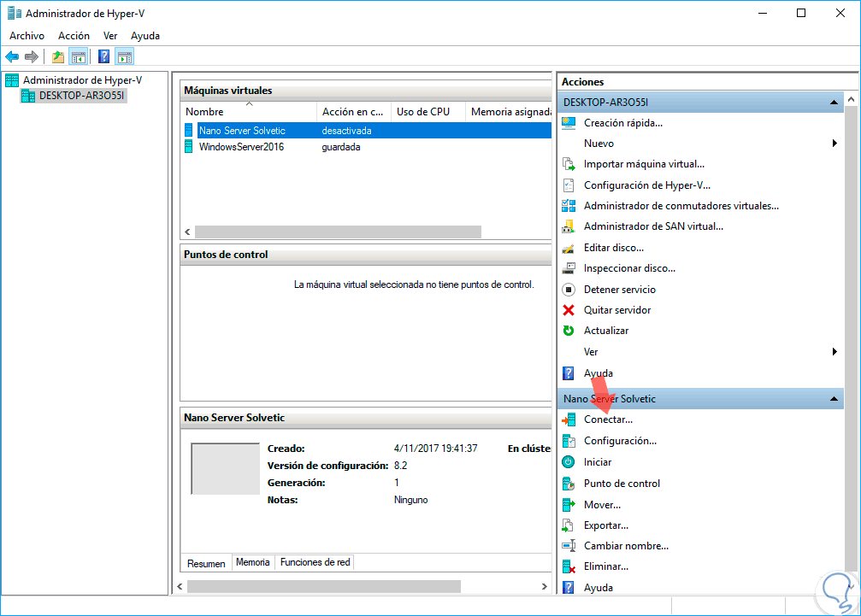Collapse the Nano Server Solvetic actions section
The width and height of the screenshot is (861, 616).
tap(834, 399)
